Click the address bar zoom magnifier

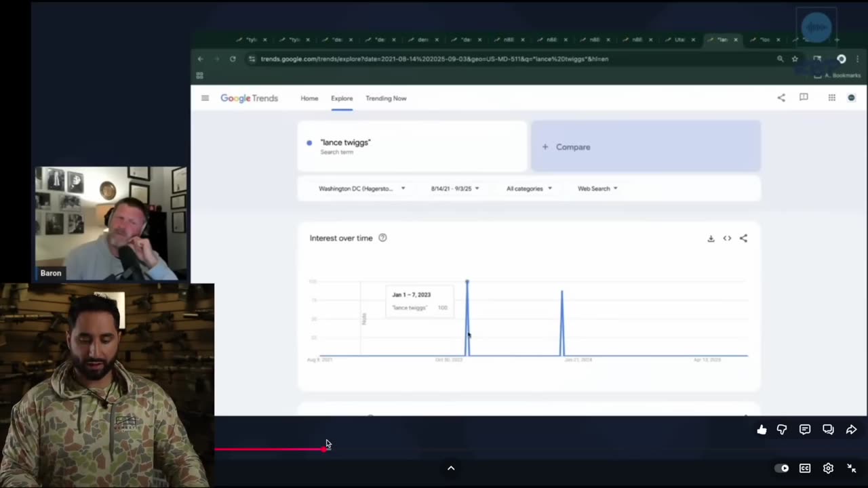780,59
